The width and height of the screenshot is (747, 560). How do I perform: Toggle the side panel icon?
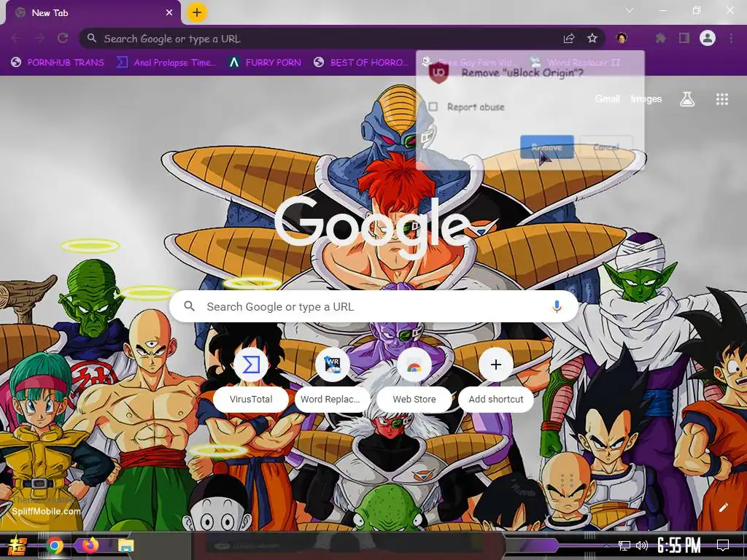coord(684,38)
